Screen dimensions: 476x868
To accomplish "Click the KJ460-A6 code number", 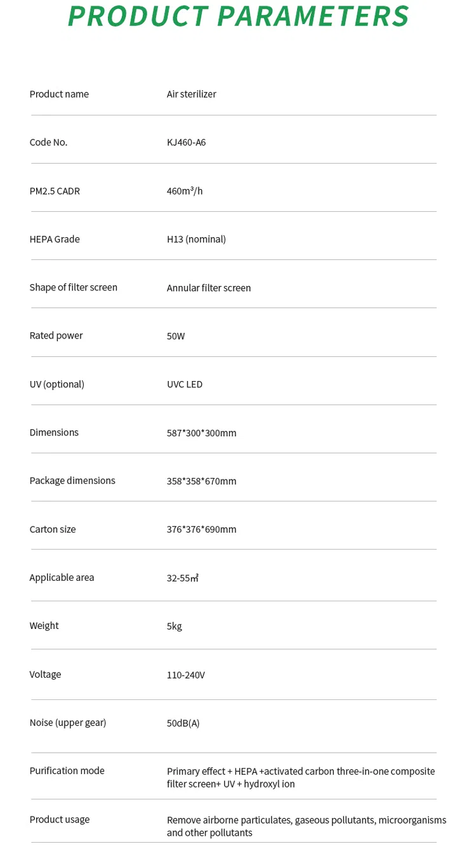I will (x=186, y=142).
